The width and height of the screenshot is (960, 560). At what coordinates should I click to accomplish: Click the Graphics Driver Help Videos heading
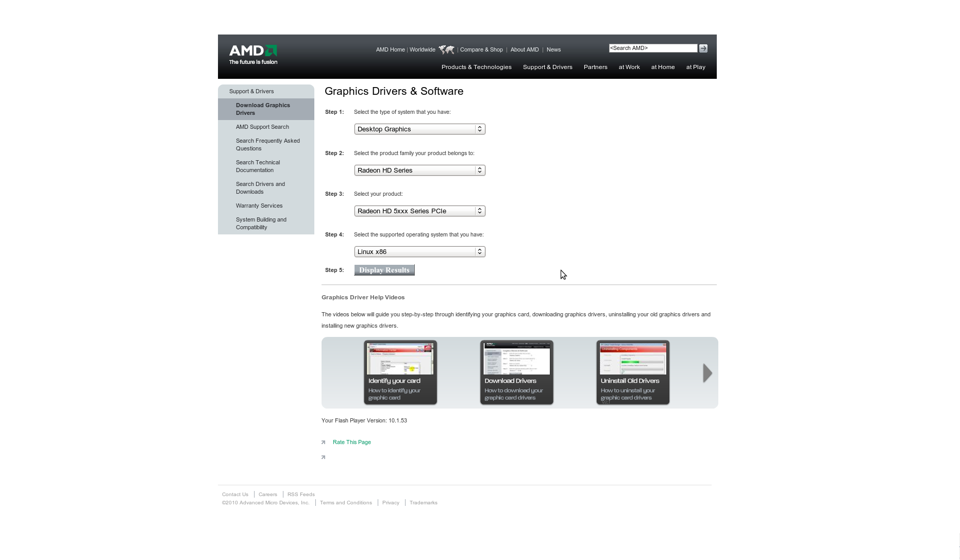(x=363, y=297)
